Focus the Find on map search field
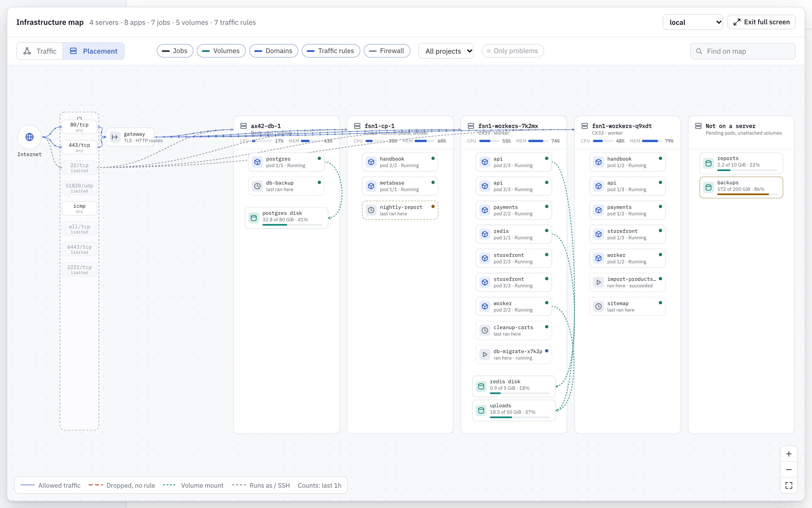Viewport: 812px width, 508px height. [x=743, y=51]
